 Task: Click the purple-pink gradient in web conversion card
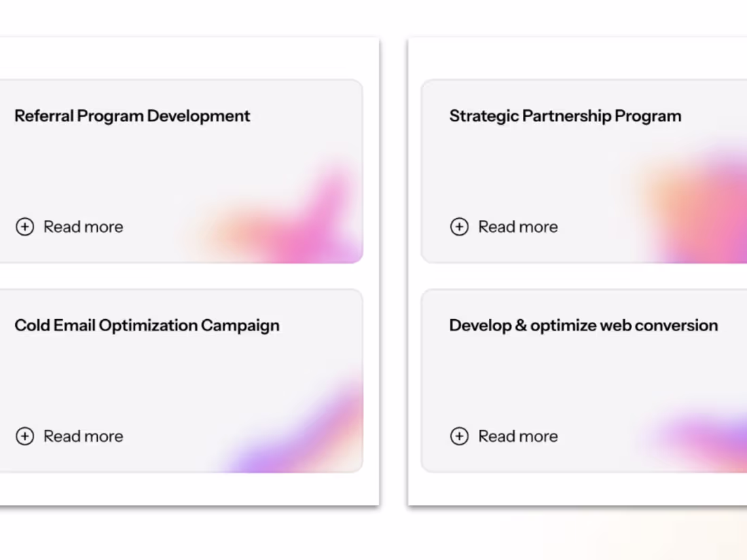point(706,438)
